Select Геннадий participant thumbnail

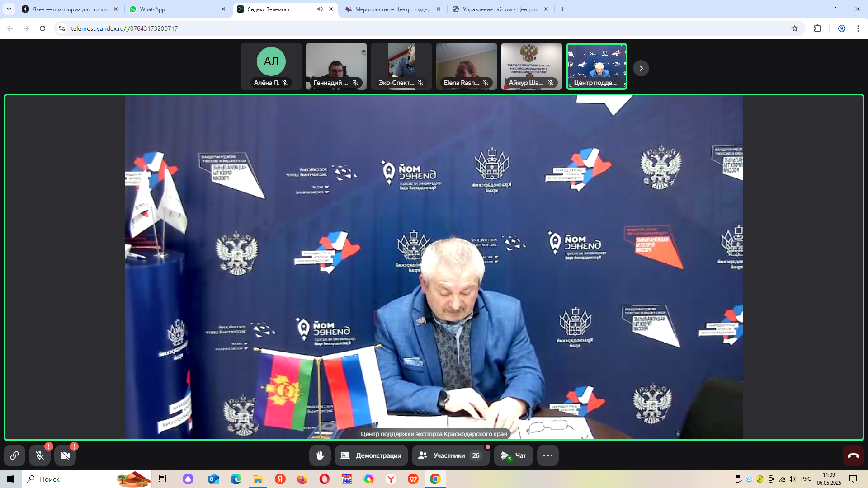tap(336, 66)
